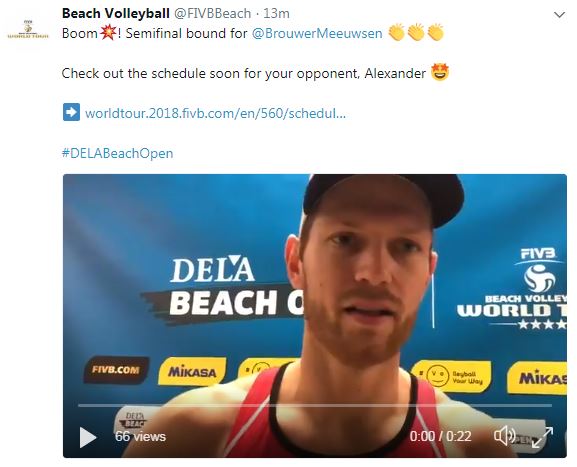
Task: Click the star-eyes emoji after Alexander
Action: (440, 72)
